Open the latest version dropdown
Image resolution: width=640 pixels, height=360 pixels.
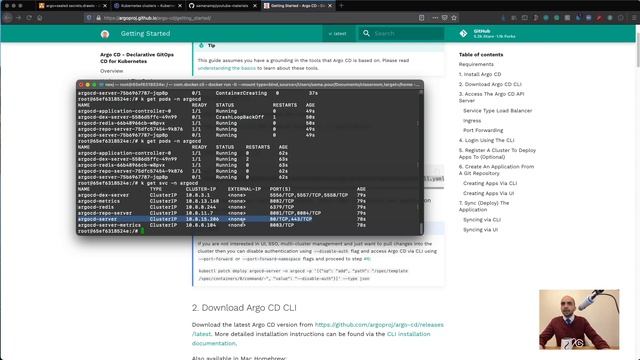click(338, 34)
